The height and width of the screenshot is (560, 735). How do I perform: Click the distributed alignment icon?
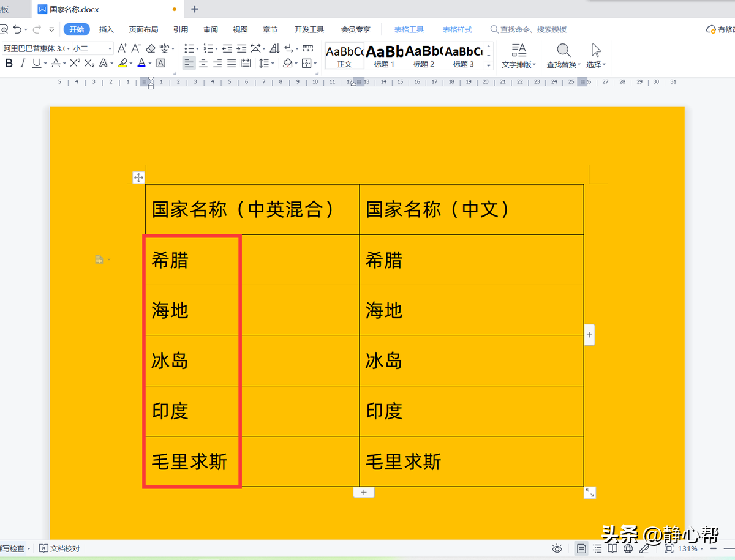tap(246, 63)
